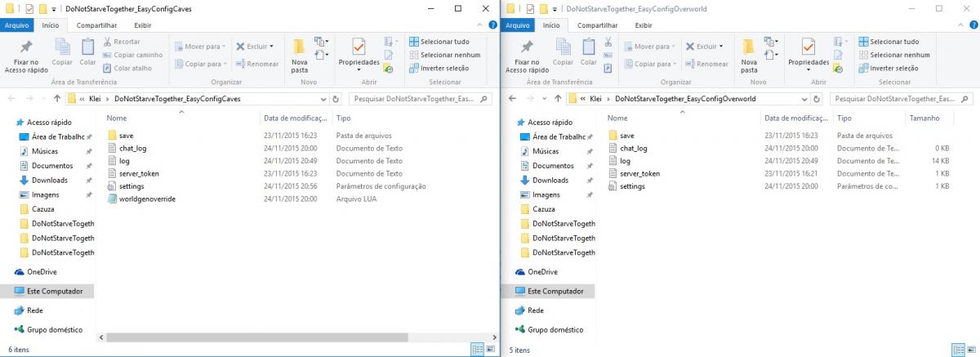Click Renomear in the Overworld window ribbon
The width and height of the screenshot is (980, 357).
(706, 64)
